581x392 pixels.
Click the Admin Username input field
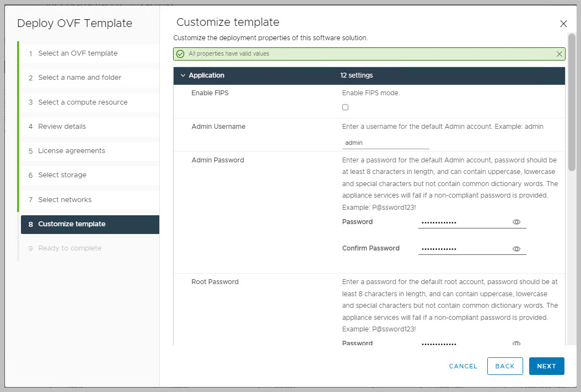coord(385,143)
